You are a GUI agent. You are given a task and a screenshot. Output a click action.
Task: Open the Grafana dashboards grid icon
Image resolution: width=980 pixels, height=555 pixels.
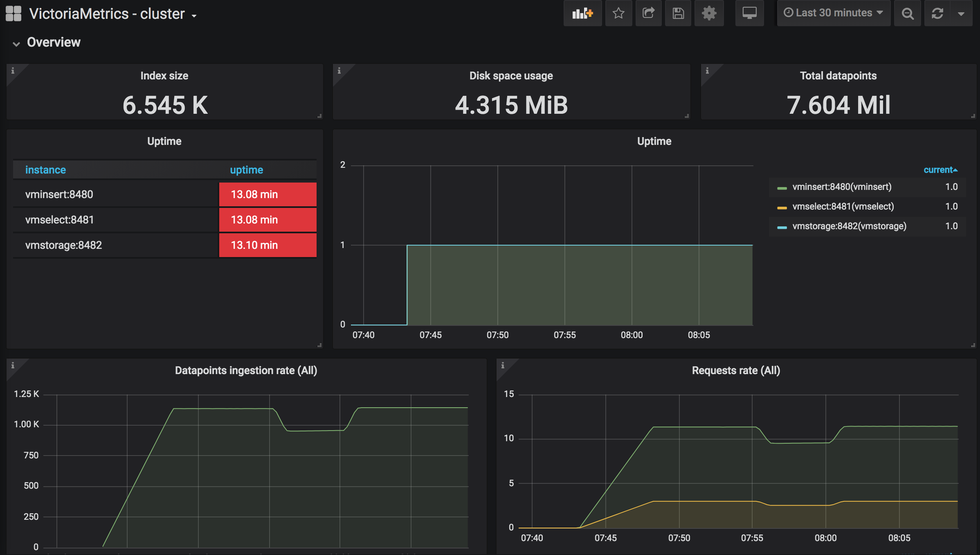click(x=13, y=14)
